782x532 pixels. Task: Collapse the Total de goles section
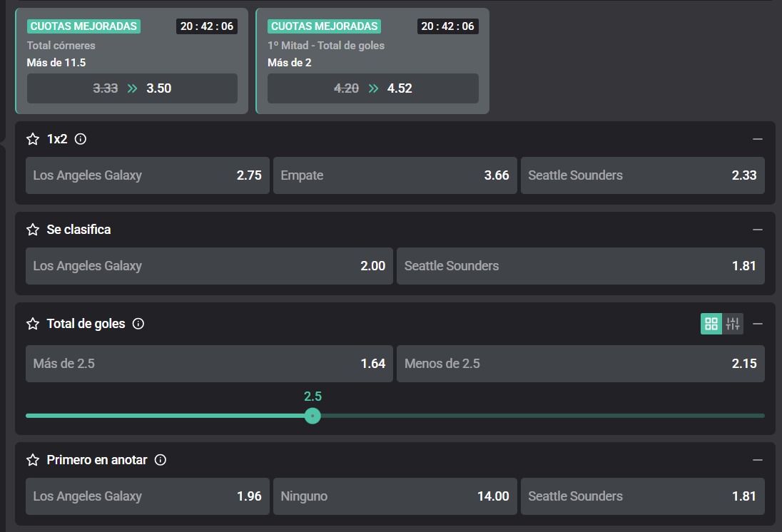758,324
